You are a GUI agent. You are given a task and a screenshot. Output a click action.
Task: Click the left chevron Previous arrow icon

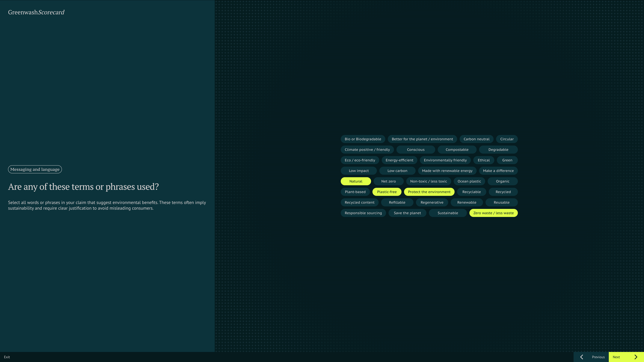point(581,357)
